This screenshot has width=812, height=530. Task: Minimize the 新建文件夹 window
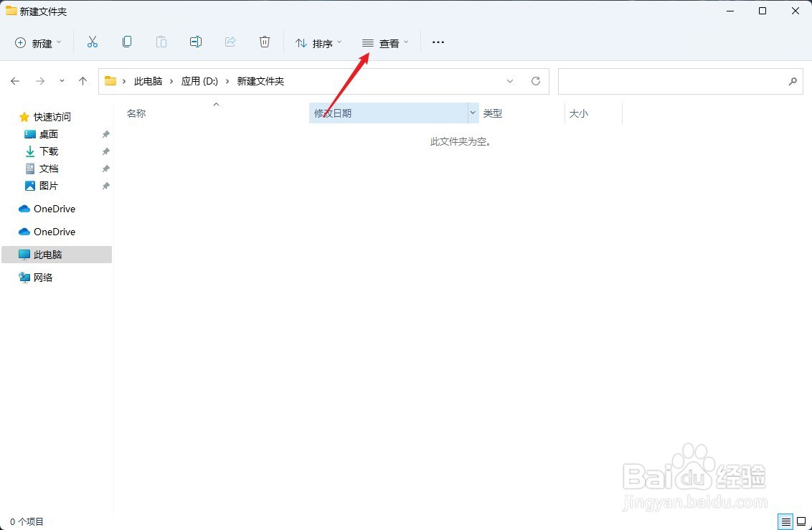point(730,11)
